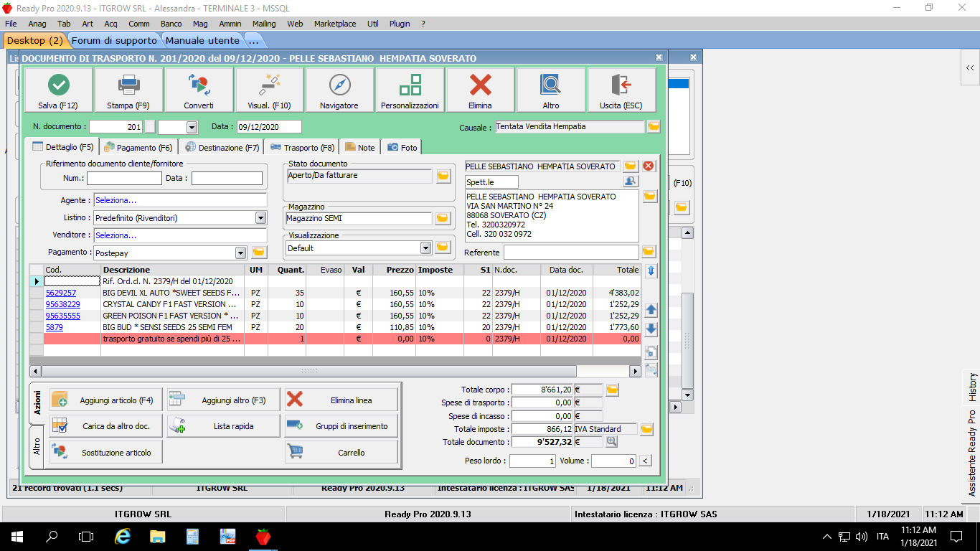This screenshot has height=551, width=980.
Task: Click the Visual. (F10) preview button
Action: pos(269,90)
